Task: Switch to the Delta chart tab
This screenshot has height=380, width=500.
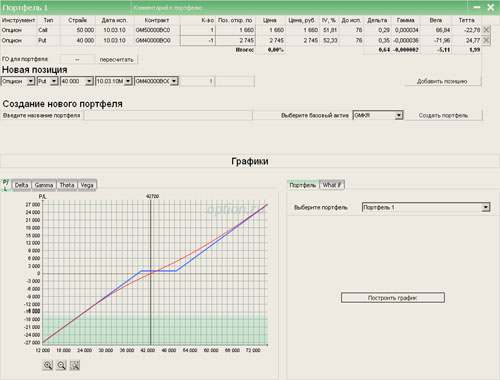Action: pyautogui.click(x=22, y=185)
